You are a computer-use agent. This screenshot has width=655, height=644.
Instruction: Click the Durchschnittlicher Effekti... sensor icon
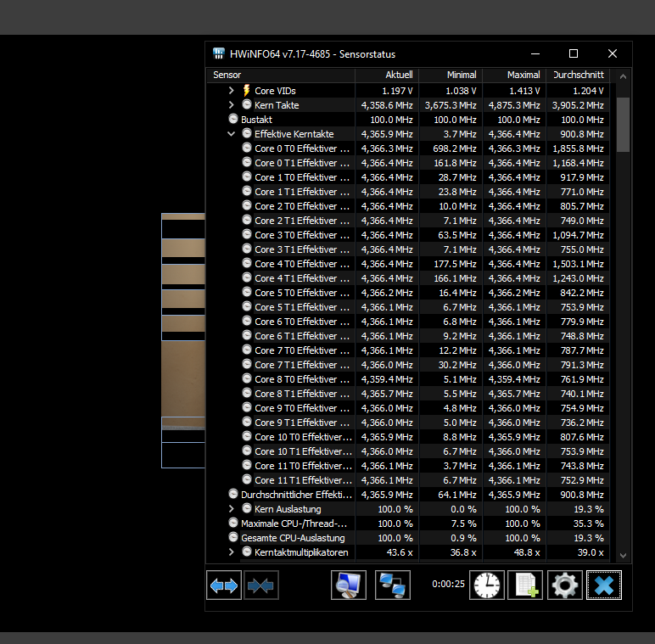coord(233,494)
